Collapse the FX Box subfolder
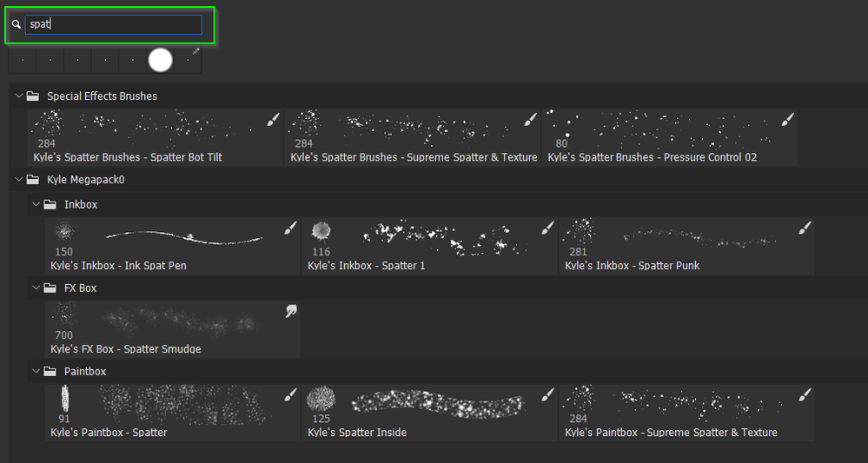Image resolution: width=868 pixels, height=463 pixels. (x=36, y=288)
